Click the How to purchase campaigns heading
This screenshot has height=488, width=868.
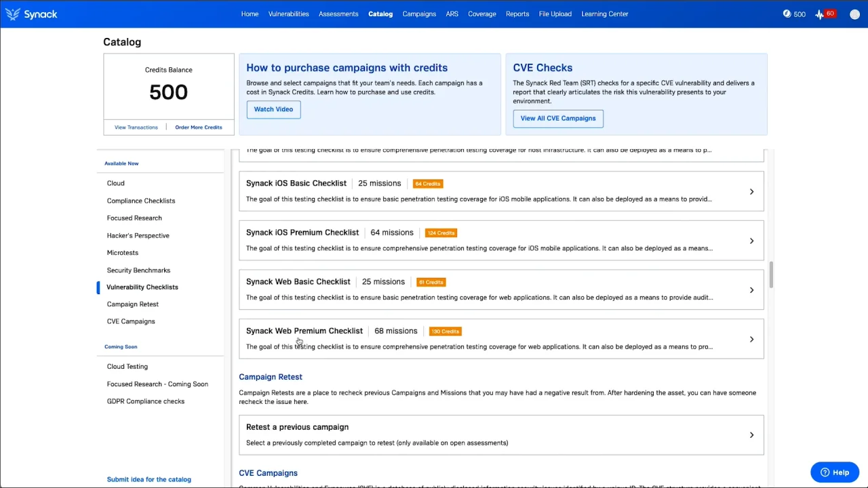(347, 68)
